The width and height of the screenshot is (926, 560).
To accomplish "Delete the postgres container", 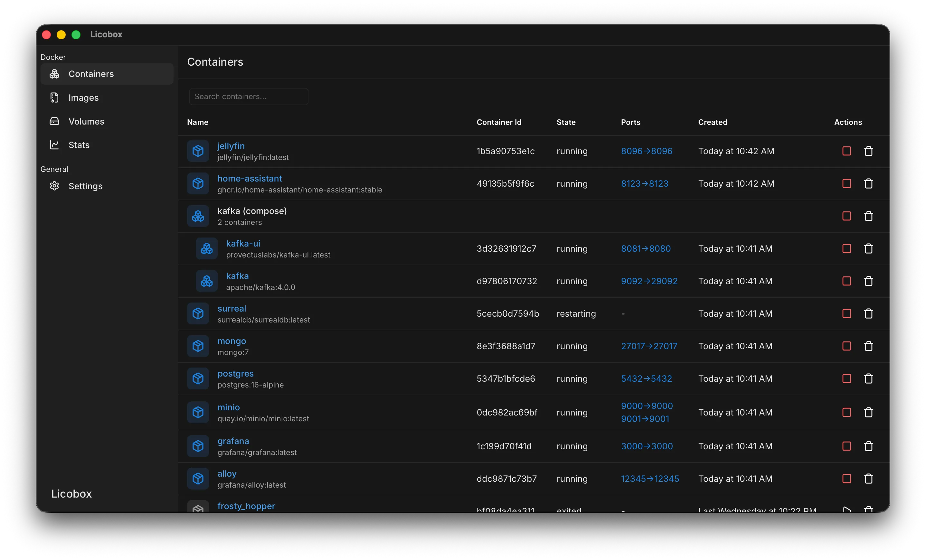I will (868, 378).
